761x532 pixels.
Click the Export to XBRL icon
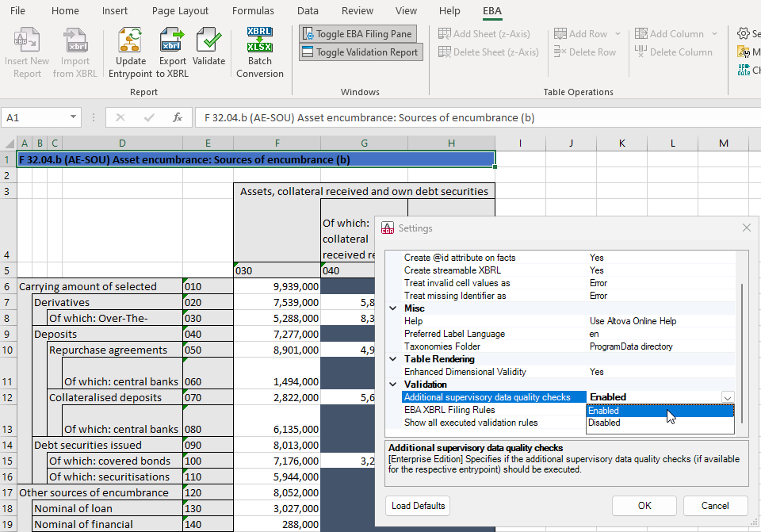click(x=171, y=41)
